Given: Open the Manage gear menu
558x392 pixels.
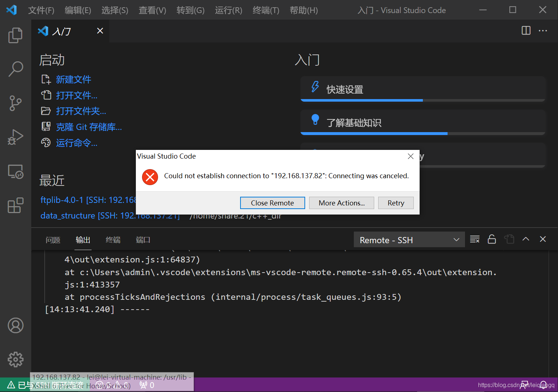Looking at the screenshot, I should click(x=16, y=360).
